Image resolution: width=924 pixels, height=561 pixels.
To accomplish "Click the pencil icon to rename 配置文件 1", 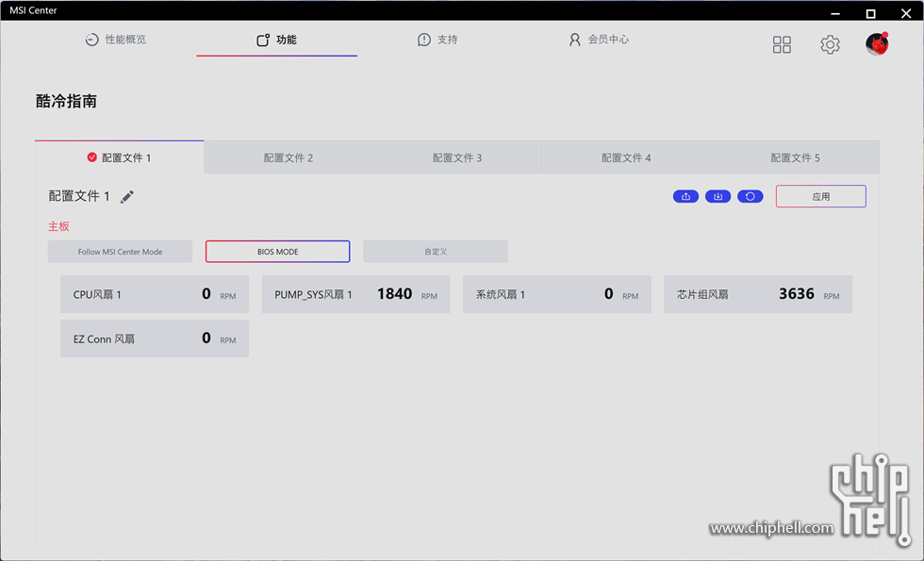I will (x=126, y=197).
